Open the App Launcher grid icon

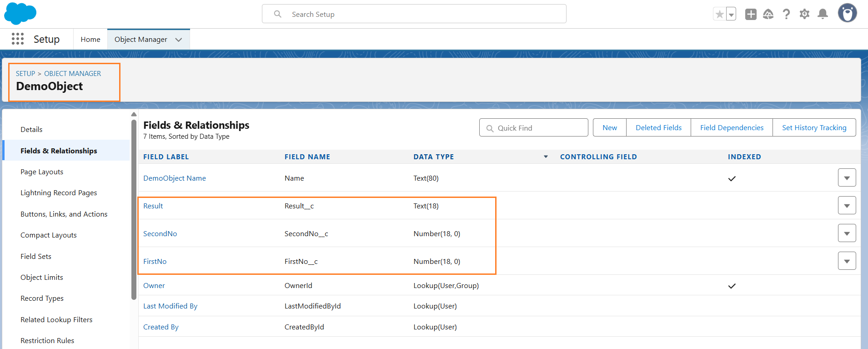click(18, 39)
